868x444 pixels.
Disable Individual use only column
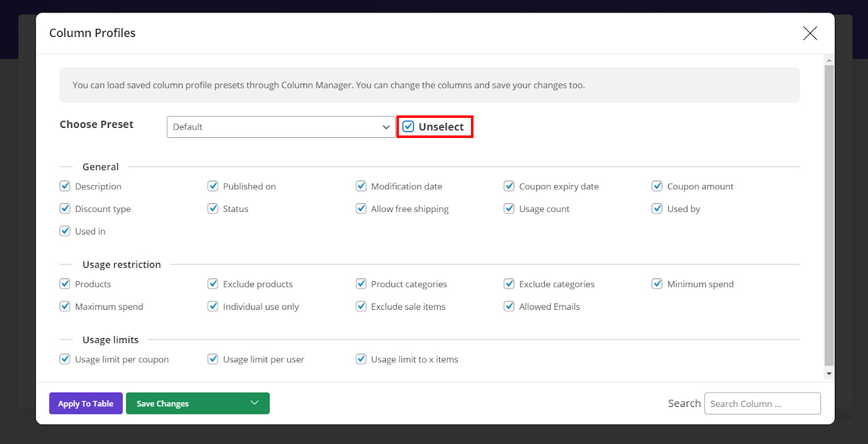(x=213, y=307)
